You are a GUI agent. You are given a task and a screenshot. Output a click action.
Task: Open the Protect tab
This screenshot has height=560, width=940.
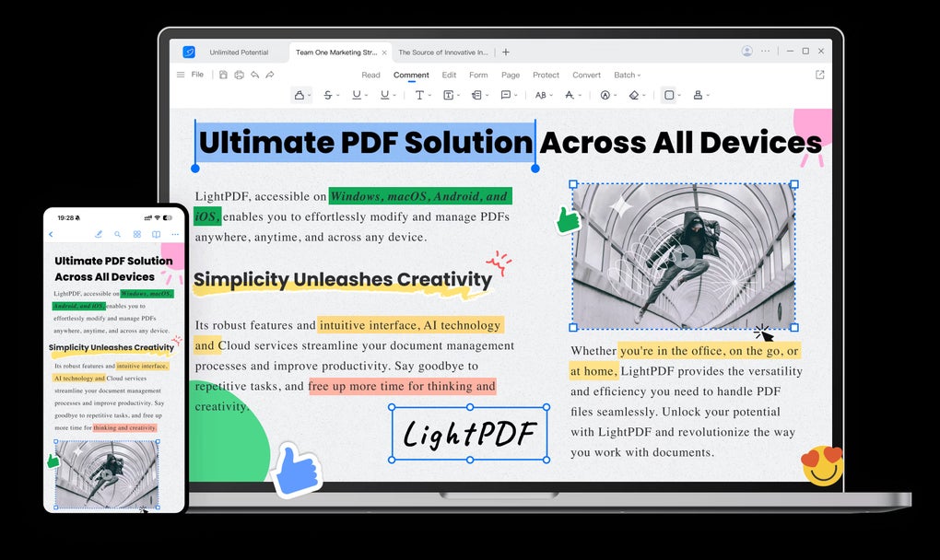(x=546, y=75)
